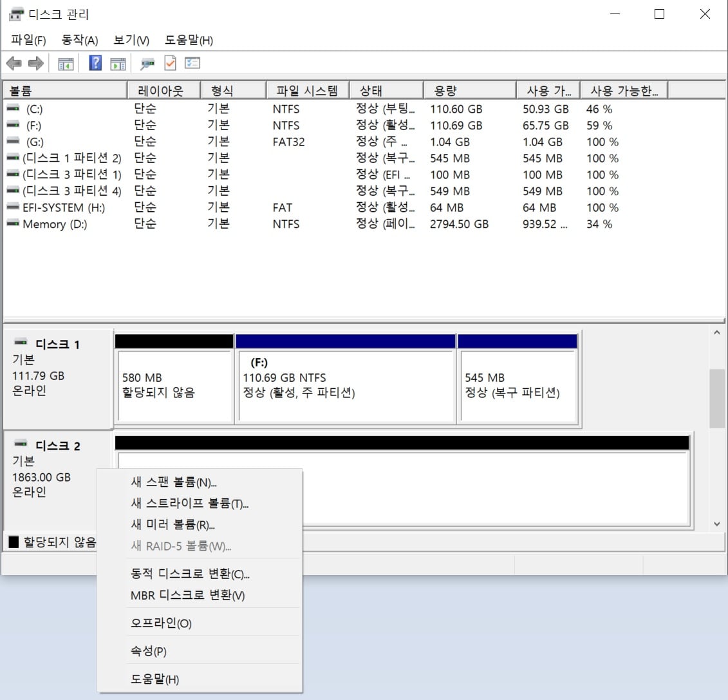Select the 545 MB recovery partition block
728x700 pixels.
pos(518,379)
